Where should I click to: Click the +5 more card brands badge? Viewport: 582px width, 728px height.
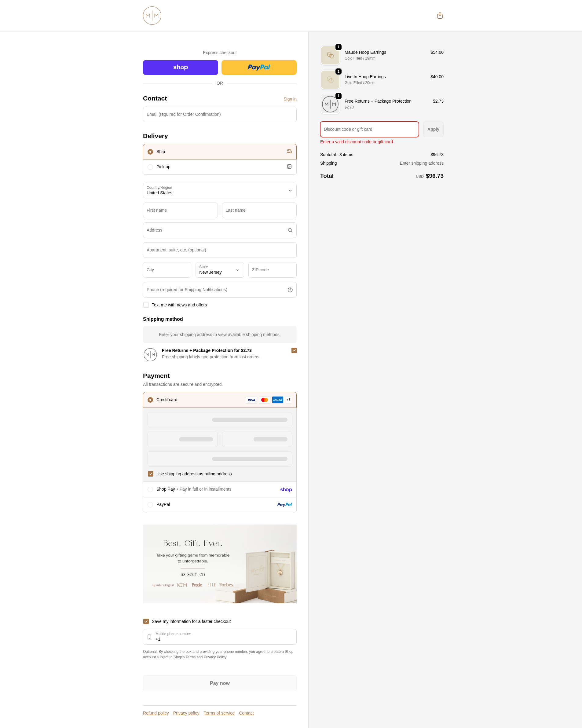tap(288, 400)
